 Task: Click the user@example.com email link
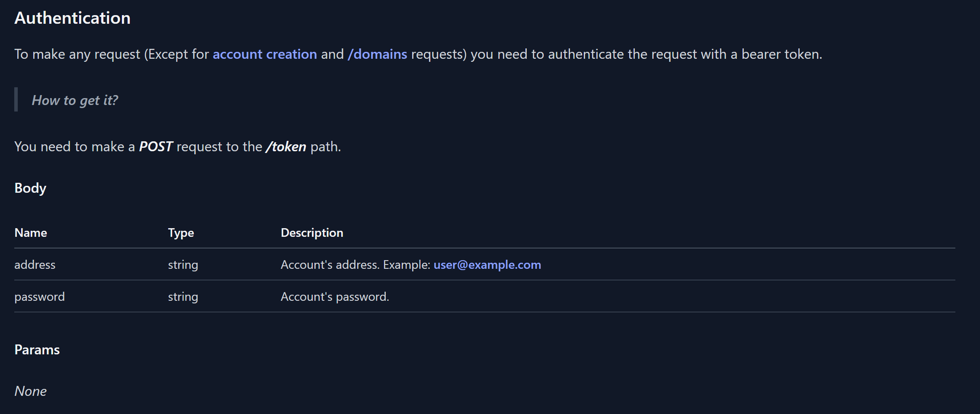tap(487, 264)
